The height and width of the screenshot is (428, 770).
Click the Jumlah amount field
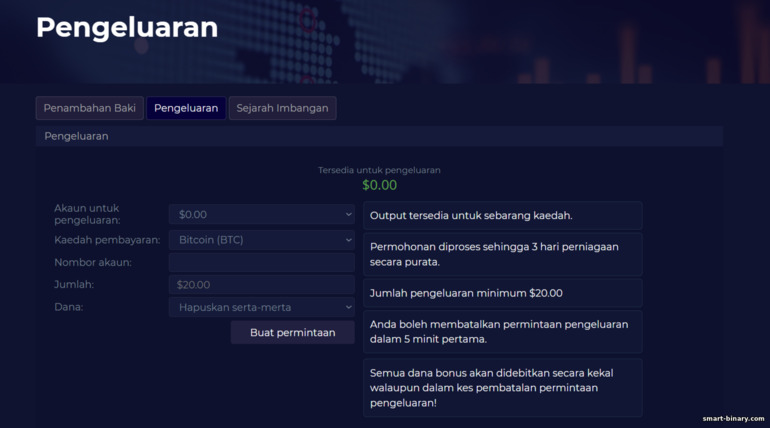262,285
